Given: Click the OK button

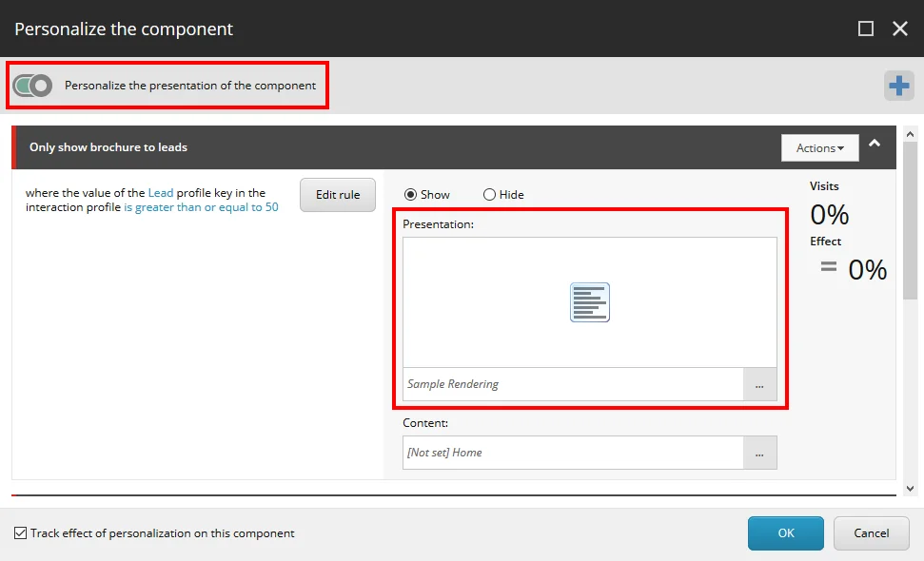Looking at the screenshot, I should [x=785, y=533].
